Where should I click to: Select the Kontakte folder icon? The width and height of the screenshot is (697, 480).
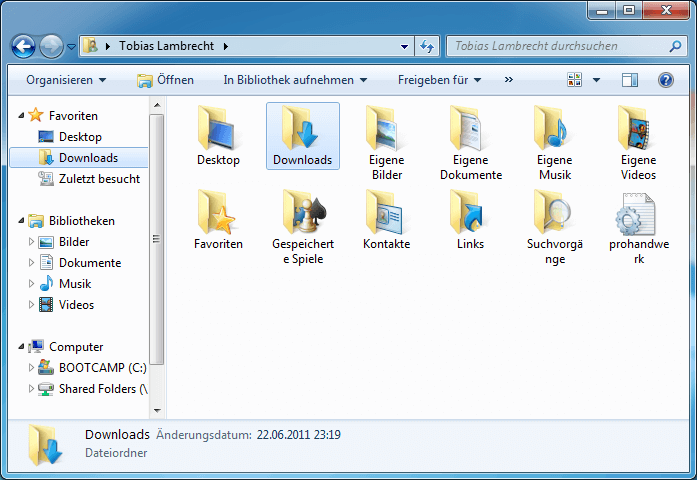(386, 213)
